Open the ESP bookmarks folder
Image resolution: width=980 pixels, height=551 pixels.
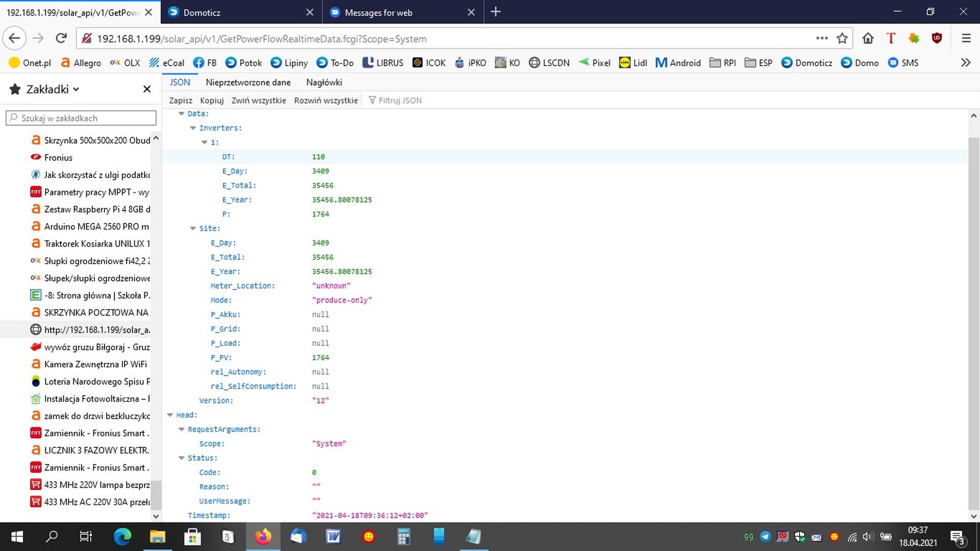(x=759, y=63)
